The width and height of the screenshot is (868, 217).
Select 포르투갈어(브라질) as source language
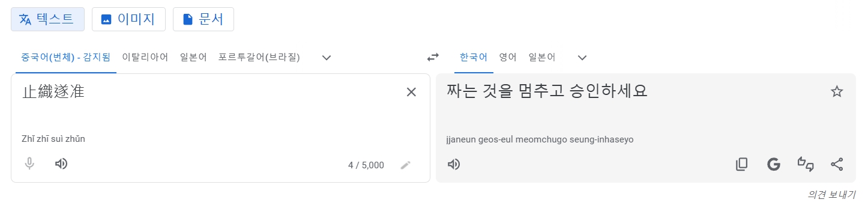click(259, 58)
